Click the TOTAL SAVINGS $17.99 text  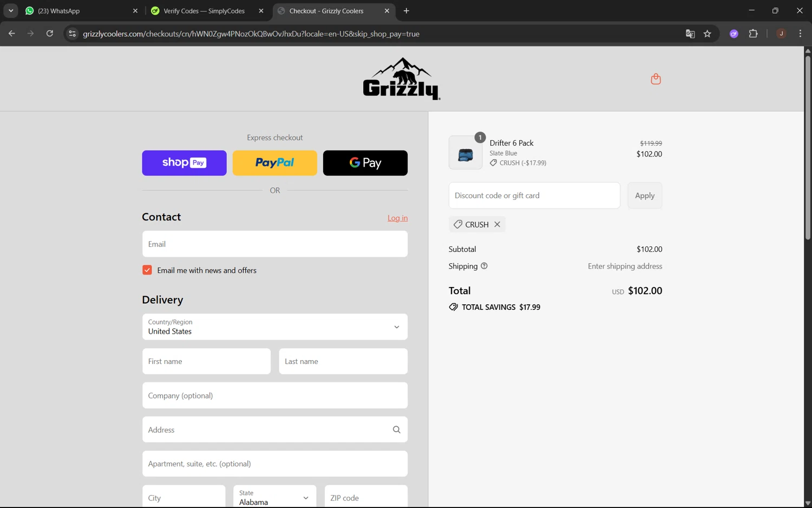pyautogui.click(x=501, y=307)
